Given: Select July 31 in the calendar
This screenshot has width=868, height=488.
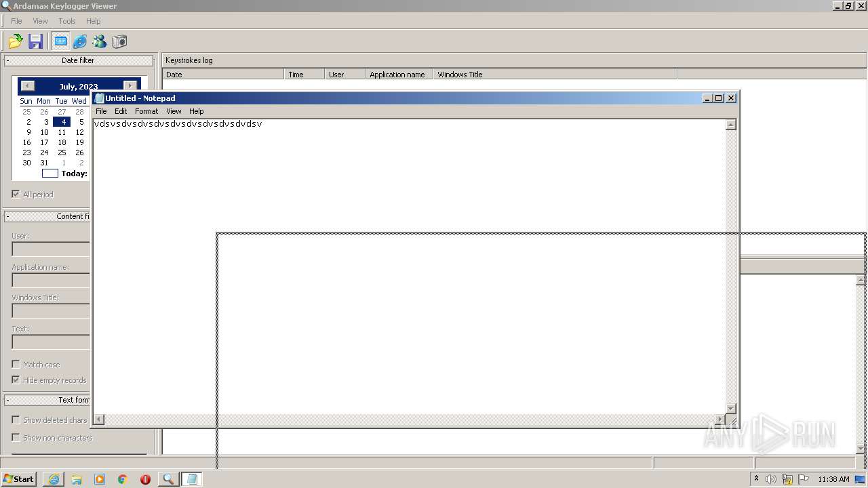Looking at the screenshot, I should [x=44, y=163].
